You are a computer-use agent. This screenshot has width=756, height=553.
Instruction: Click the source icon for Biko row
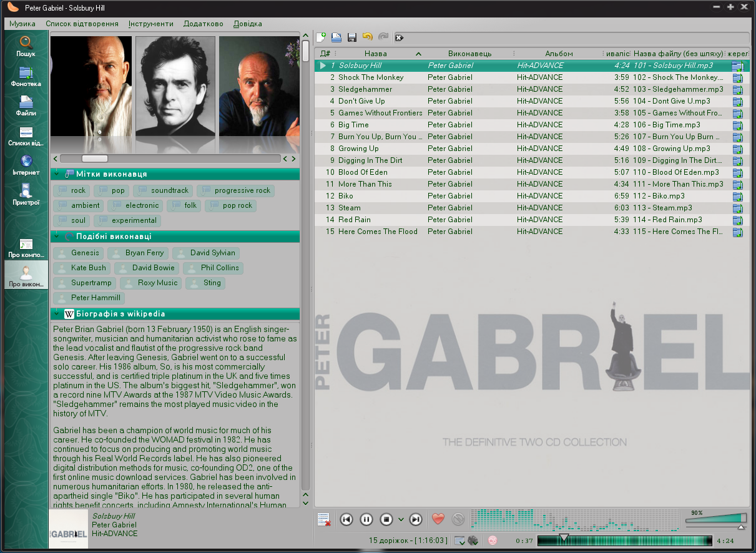(738, 196)
